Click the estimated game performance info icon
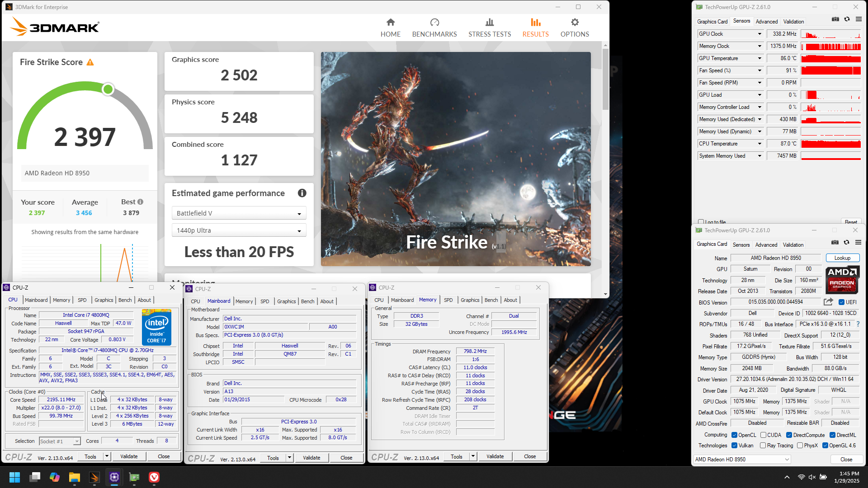The height and width of the screenshot is (488, 868). tap(302, 193)
